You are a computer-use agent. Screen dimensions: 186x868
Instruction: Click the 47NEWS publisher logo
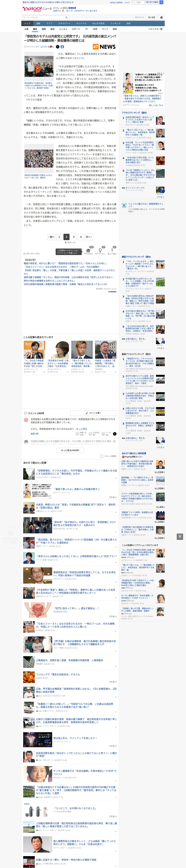tap(104, 47)
